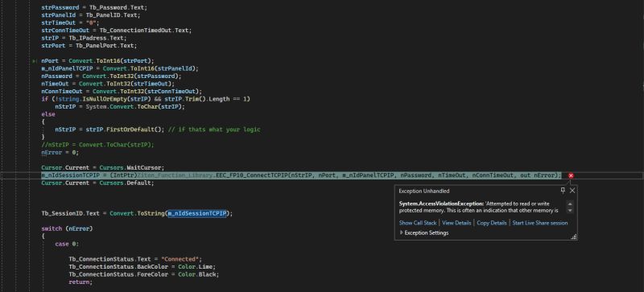The height and width of the screenshot is (292, 644).
Task: Click the run-to-click arrow beside nPort line
Action: click(x=34, y=61)
